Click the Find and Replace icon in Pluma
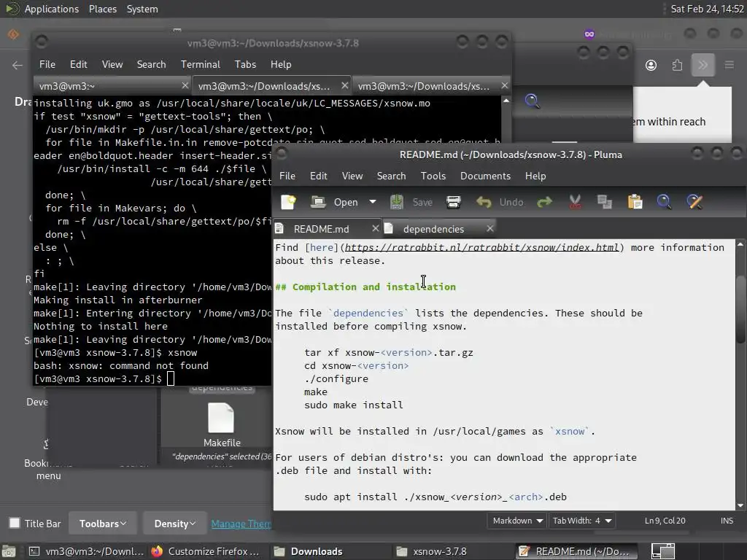Image resolution: width=747 pixels, height=560 pixels. click(694, 202)
